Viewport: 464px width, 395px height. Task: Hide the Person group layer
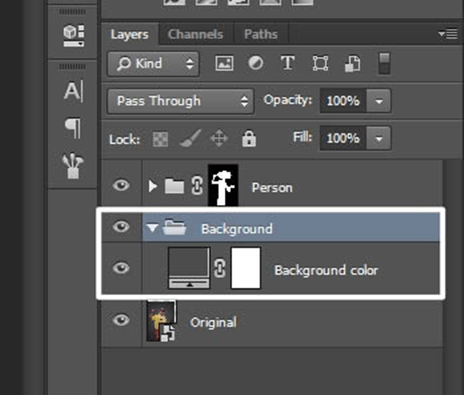121,185
